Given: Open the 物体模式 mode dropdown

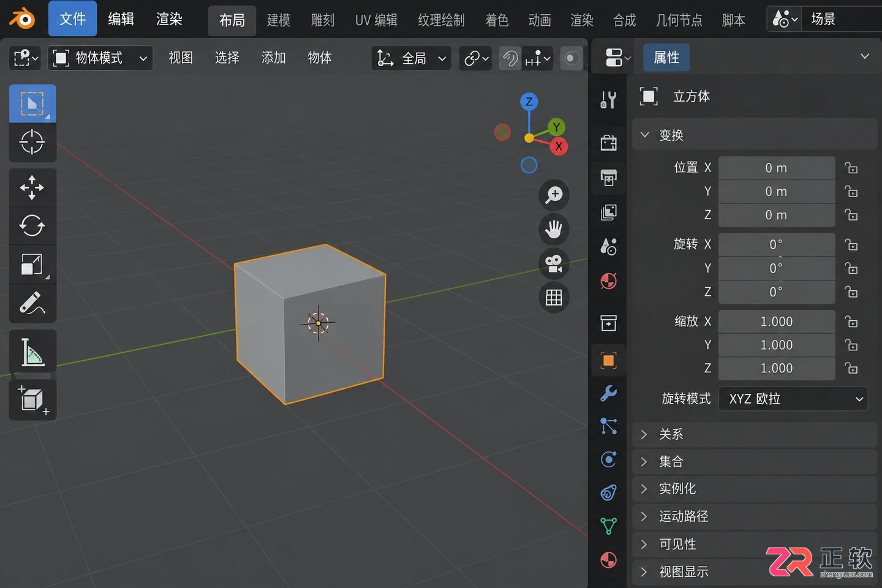Looking at the screenshot, I should click(100, 58).
